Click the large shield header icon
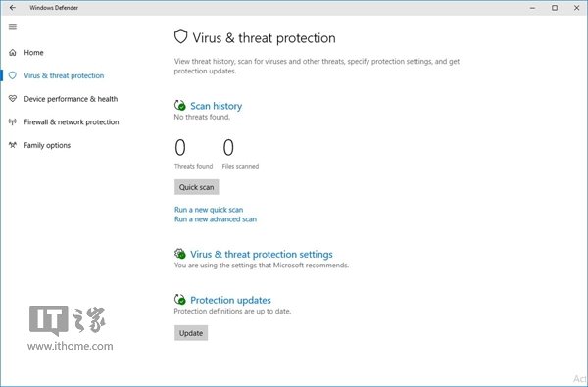This screenshot has width=588, height=387. pyautogui.click(x=180, y=37)
